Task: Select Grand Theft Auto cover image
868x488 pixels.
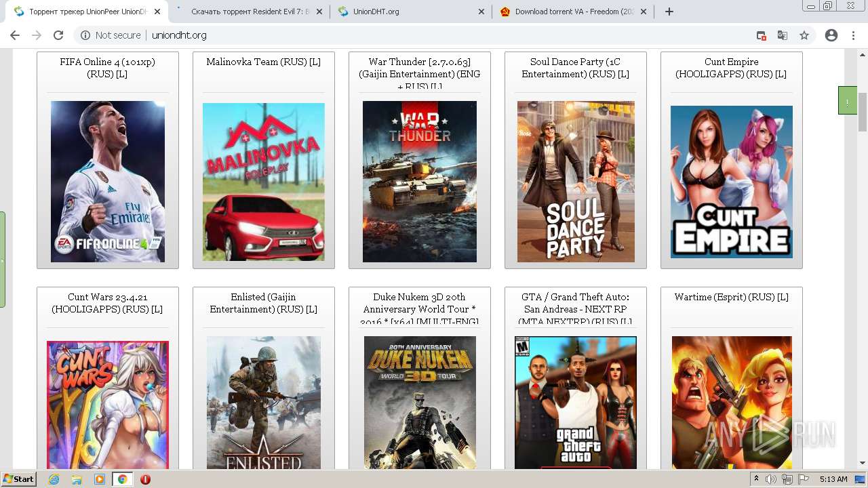Action: coord(576,403)
